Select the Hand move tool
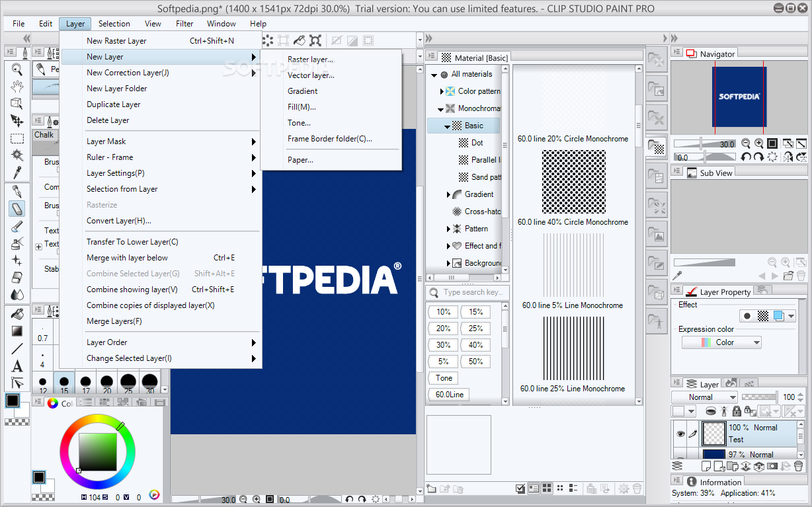Screen dimensions: 812x507 pyautogui.click(x=17, y=87)
